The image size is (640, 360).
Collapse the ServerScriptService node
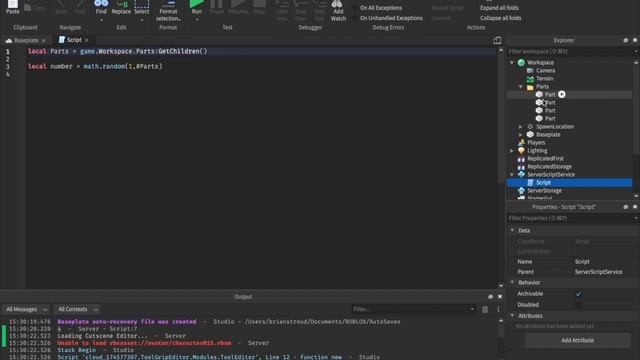point(512,174)
